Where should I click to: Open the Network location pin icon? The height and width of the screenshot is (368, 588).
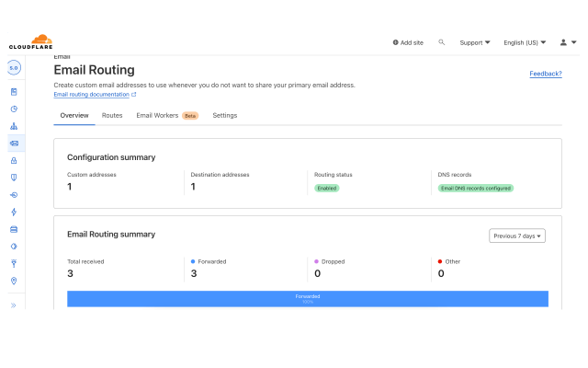pyautogui.click(x=14, y=281)
